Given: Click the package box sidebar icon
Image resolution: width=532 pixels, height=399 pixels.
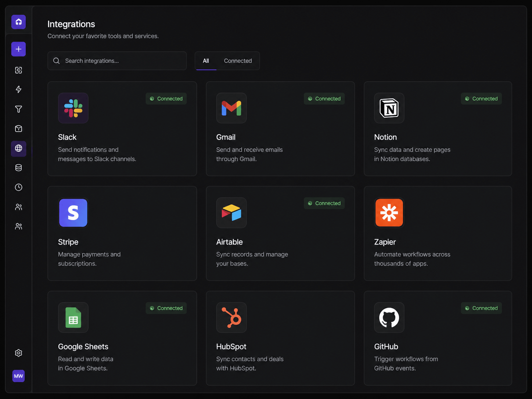Looking at the screenshot, I should pyautogui.click(x=18, y=129).
